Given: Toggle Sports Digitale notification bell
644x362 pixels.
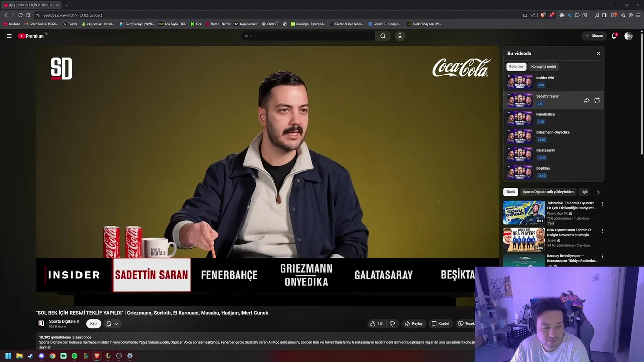Looking at the screenshot, I should 108,324.
